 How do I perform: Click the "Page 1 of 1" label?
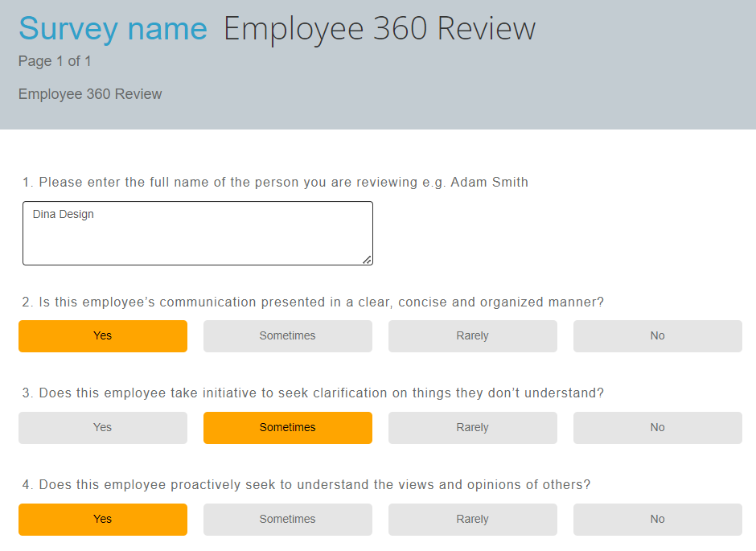[x=54, y=61]
